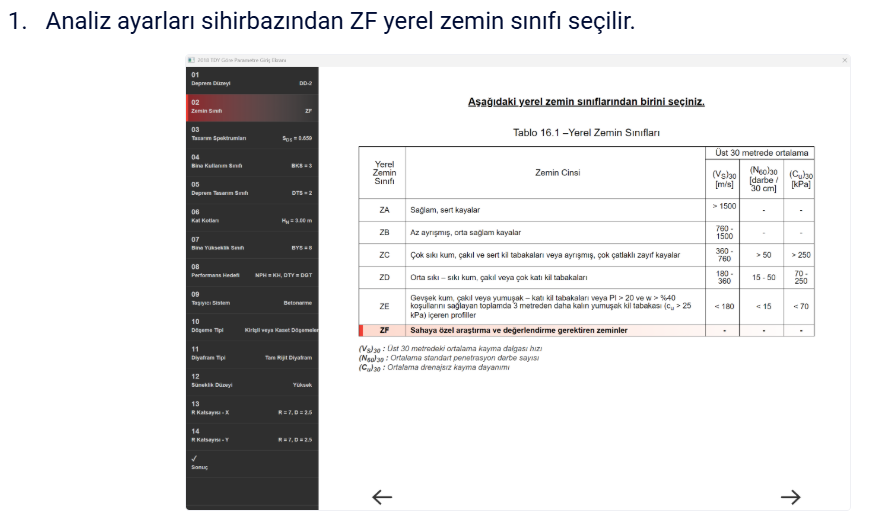Open step 01 Deprem Düzeyi
The image size is (870, 522).
coord(251,79)
